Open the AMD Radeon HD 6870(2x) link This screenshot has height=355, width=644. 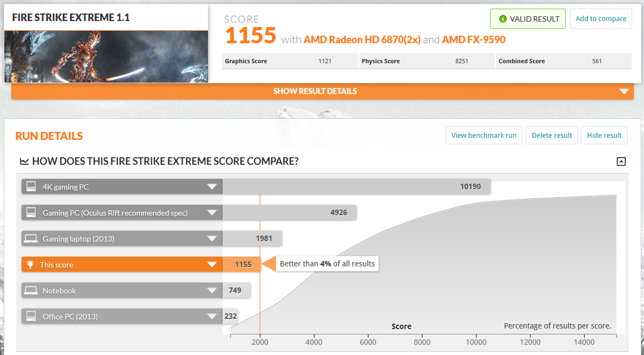coord(362,39)
